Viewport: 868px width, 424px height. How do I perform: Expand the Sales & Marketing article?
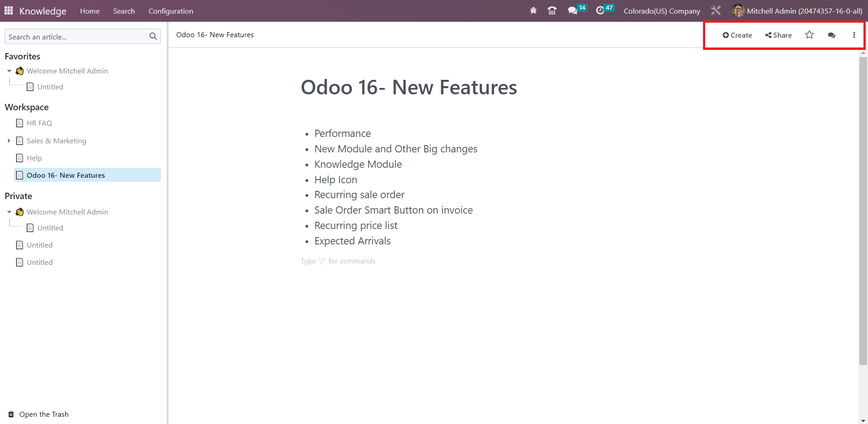pyautogui.click(x=9, y=141)
